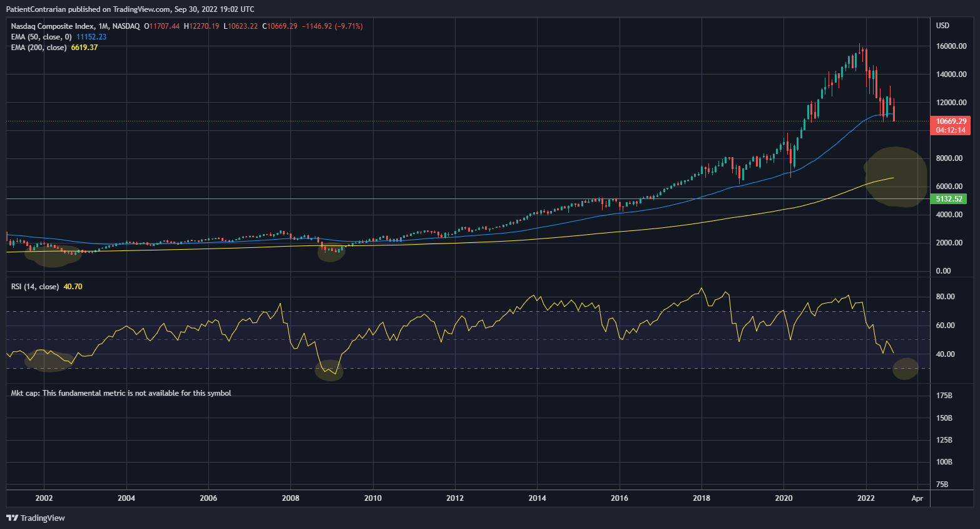Click the 2022 label on time axis
Image resolution: width=980 pixels, height=529 pixels.
point(866,498)
